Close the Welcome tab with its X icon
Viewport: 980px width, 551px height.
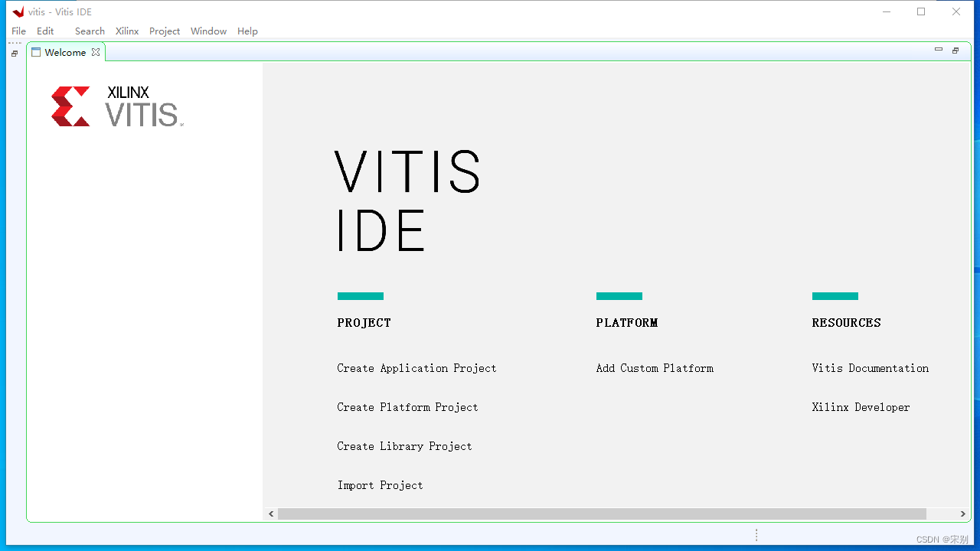(x=96, y=52)
